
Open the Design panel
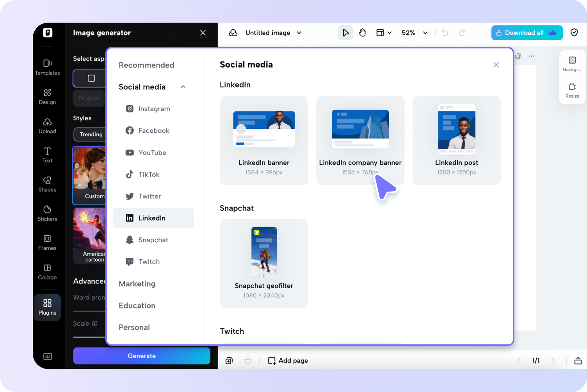pyautogui.click(x=47, y=96)
